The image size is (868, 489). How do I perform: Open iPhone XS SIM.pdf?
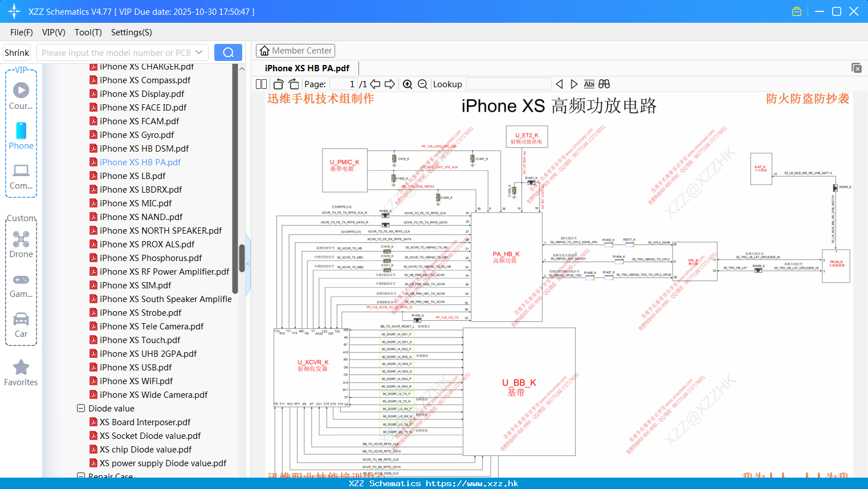click(x=135, y=285)
